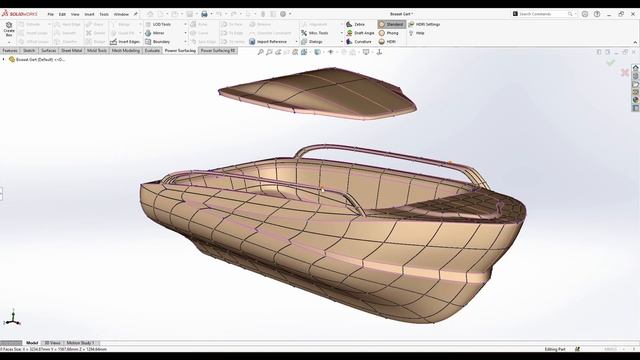Screen dimensions: 640x360
Task: Expand the Boundary dropdown arrow
Action: click(x=185, y=42)
